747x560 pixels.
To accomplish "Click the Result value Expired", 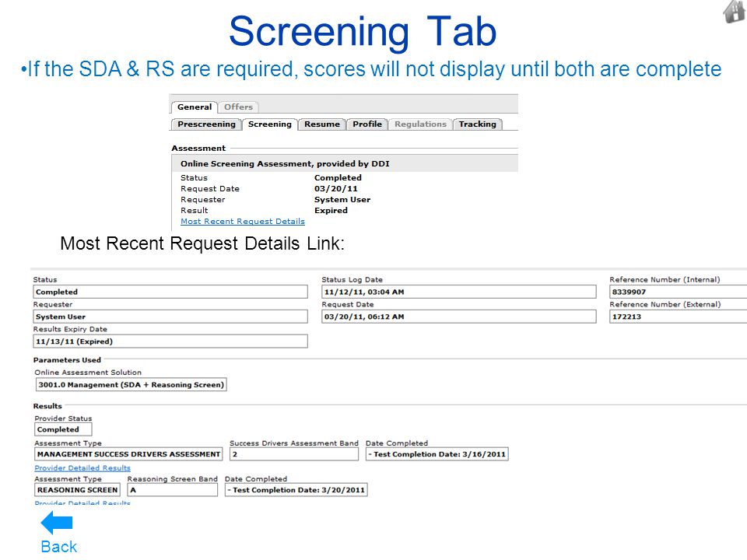I will click(x=331, y=211).
